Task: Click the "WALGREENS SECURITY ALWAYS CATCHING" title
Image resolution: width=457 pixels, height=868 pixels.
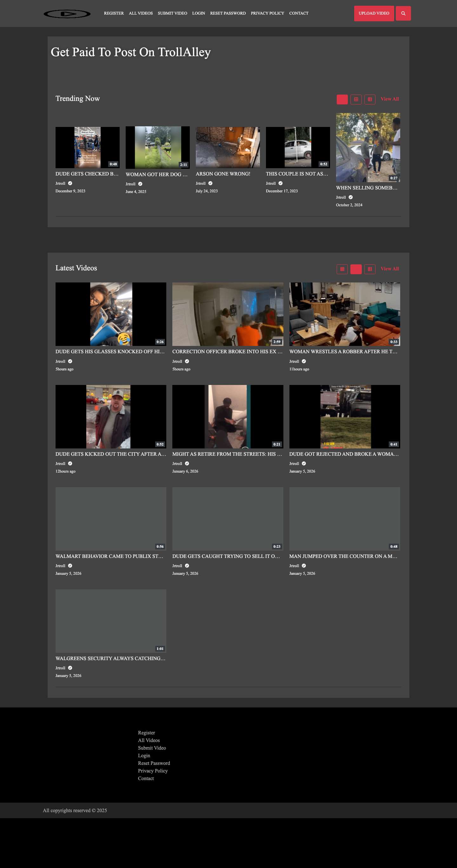Action: (110, 659)
